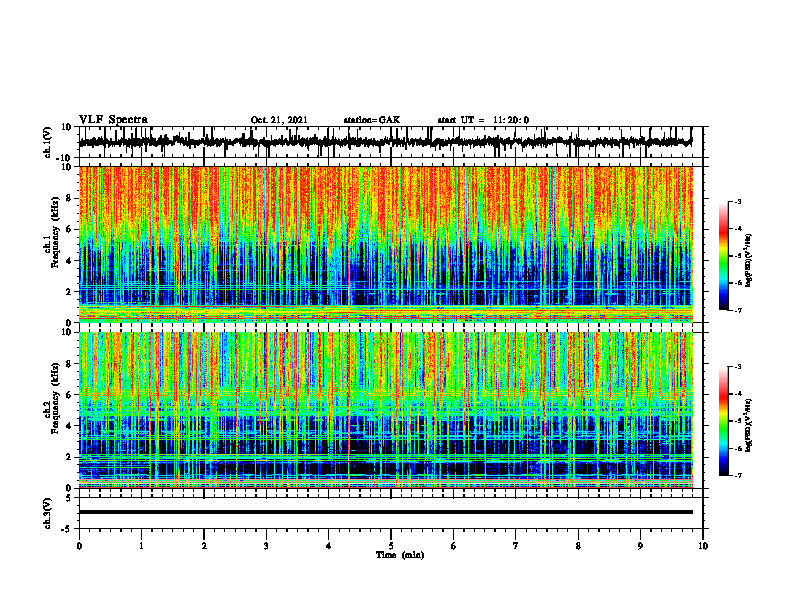Click the ch.1 spectrogram color scale bar
792x612 pixels.
click(x=723, y=256)
